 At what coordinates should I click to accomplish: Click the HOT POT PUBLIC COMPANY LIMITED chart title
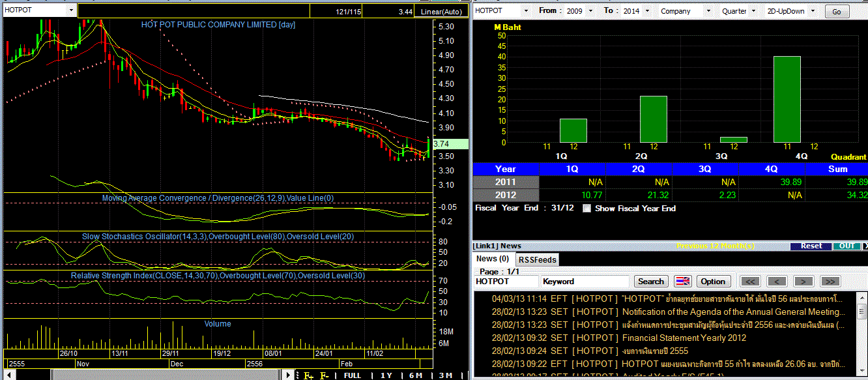click(x=218, y=25)
